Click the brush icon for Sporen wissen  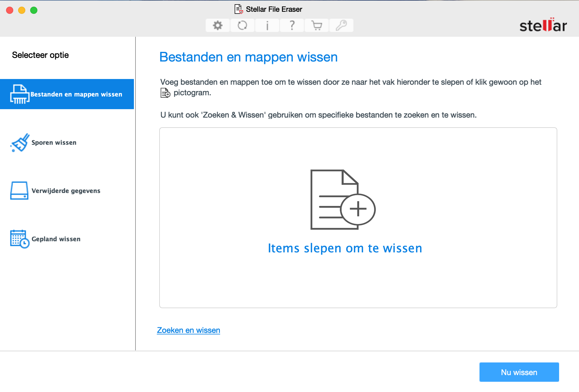click(x=20, y=143)
